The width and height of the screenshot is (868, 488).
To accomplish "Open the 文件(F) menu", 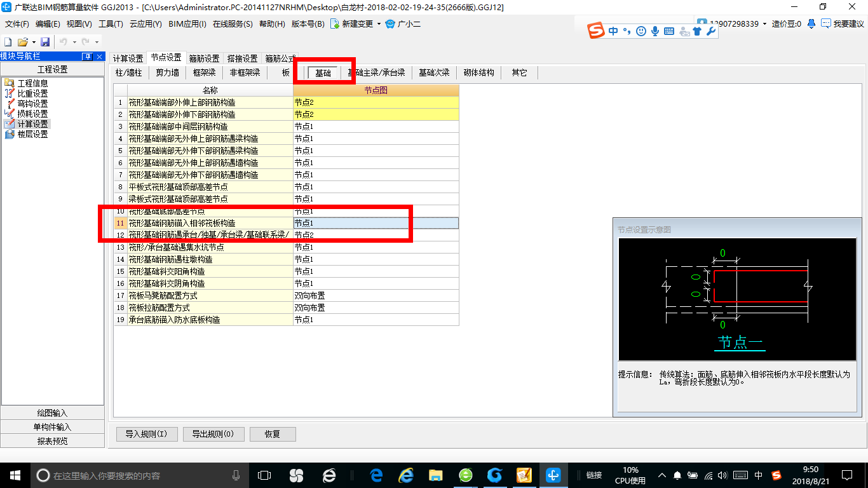I will click(17, 24).
